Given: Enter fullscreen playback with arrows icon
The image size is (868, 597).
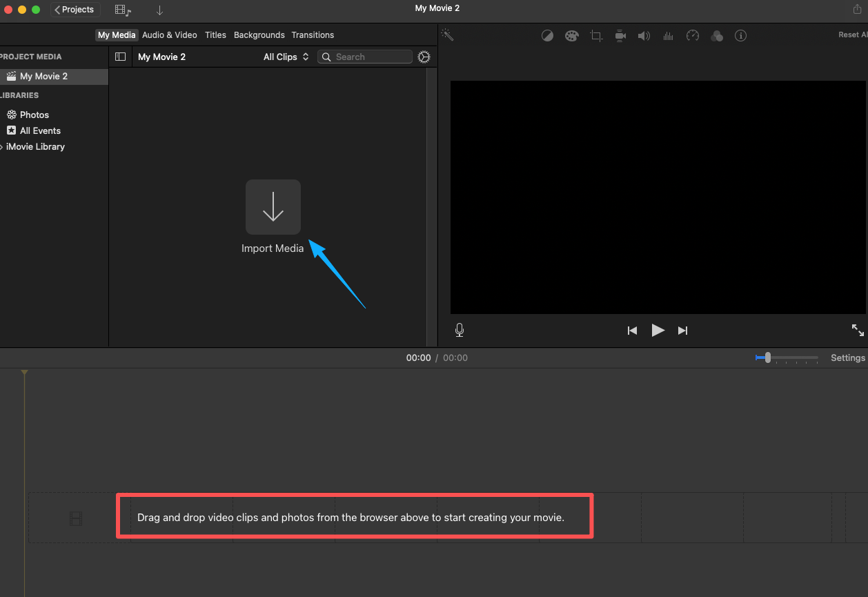Looking at the screenshot, I should (x=858, y=330).
